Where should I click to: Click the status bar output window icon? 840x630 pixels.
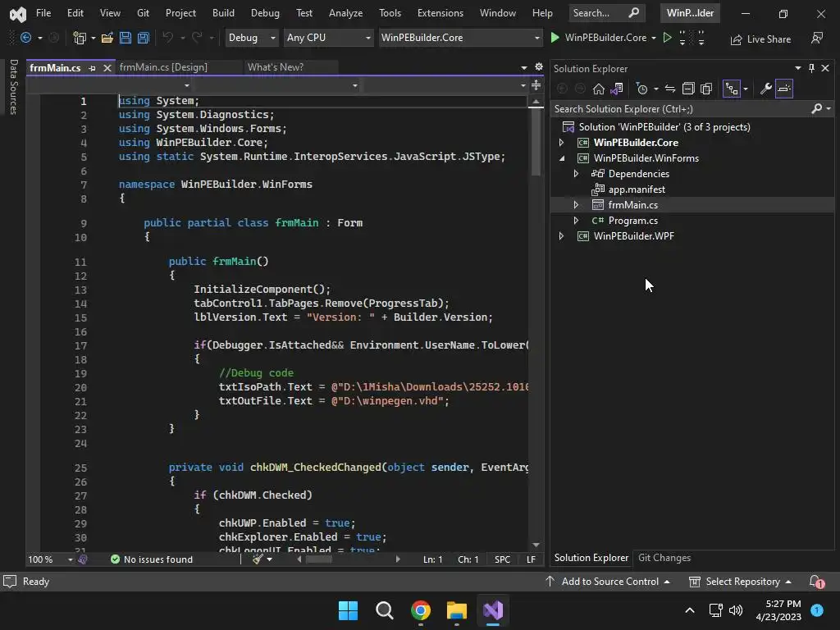pos(10,582)
